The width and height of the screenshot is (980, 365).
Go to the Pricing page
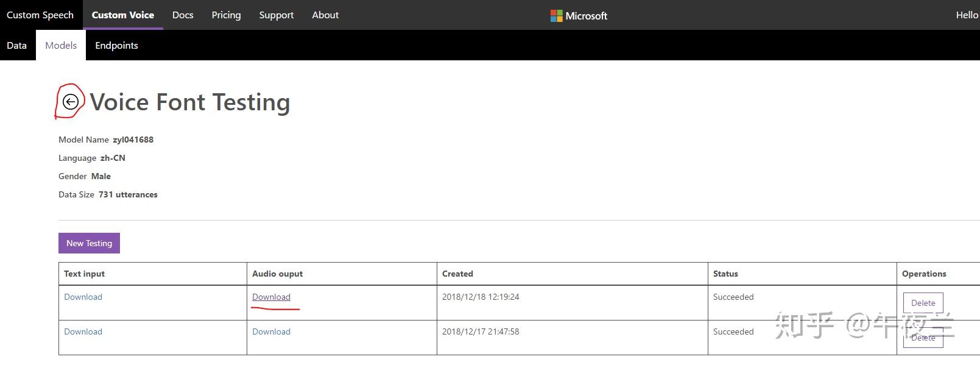pyautogui.click(x=226, y=15)
